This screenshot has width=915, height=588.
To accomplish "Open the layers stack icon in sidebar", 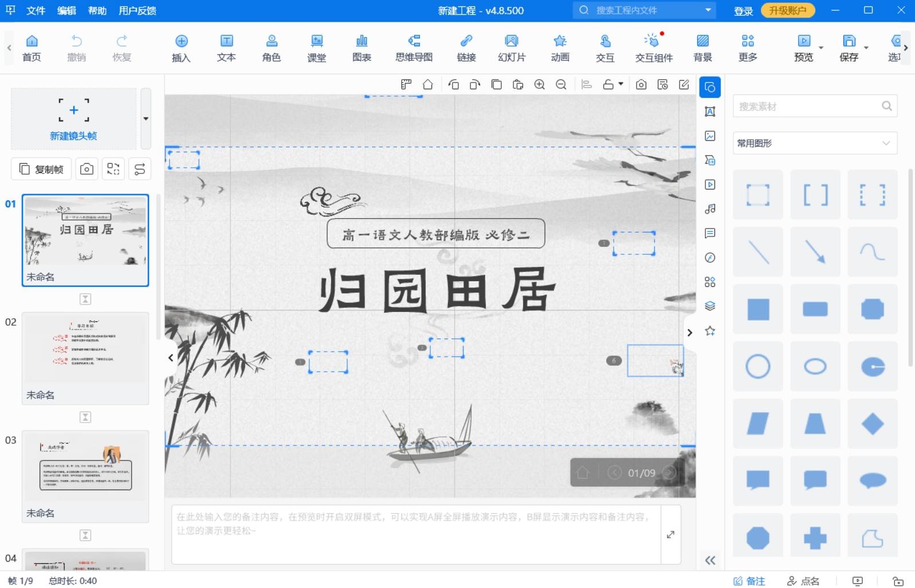I will 710,306.
